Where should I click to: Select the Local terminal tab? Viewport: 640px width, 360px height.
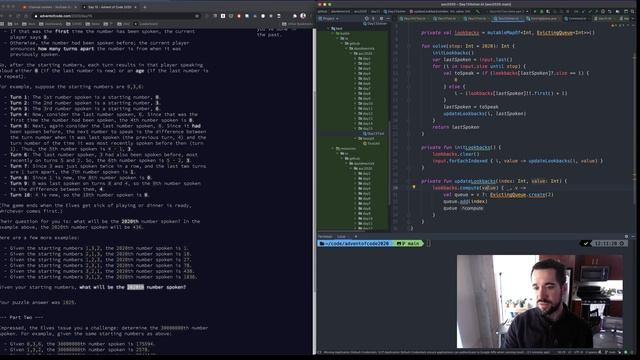click(341, 236)
